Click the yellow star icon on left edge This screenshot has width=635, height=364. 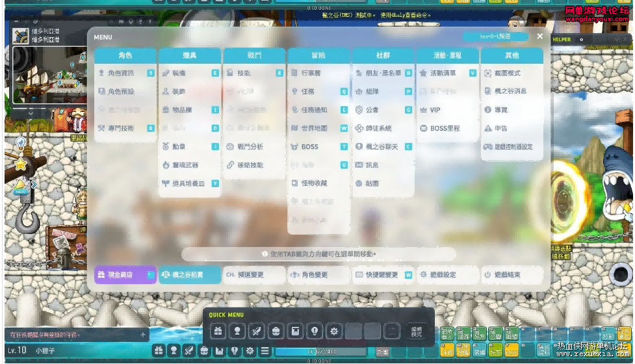(20, 164)
